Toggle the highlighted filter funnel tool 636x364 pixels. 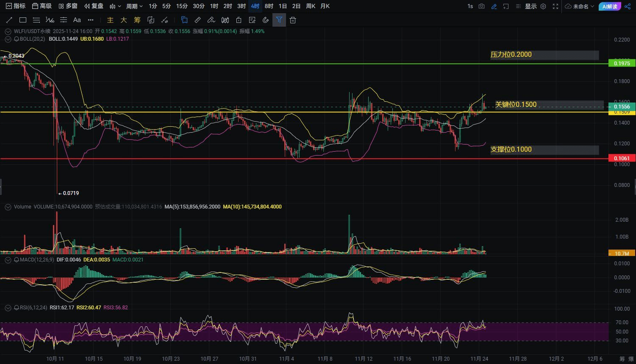pyautogui.click(x=279, y=20)
